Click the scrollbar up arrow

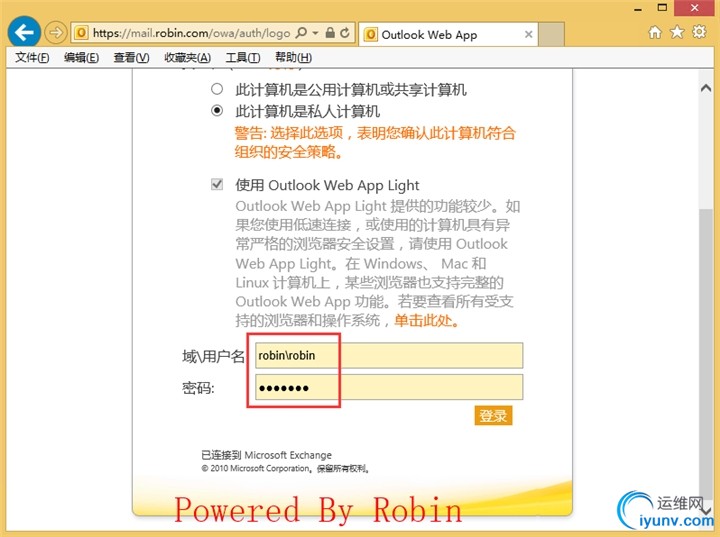706,88
